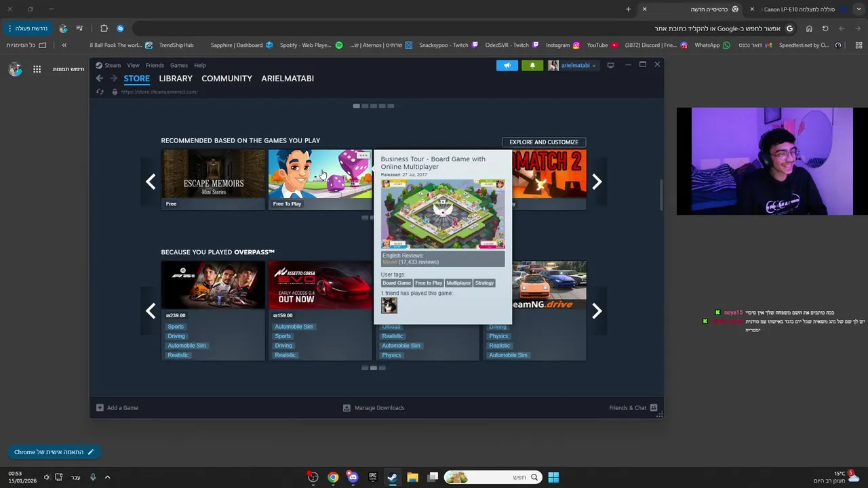The height and width of the screenshot is (488, 868).
Task: Switch to the LIBRARY tab
Action: 176,78
